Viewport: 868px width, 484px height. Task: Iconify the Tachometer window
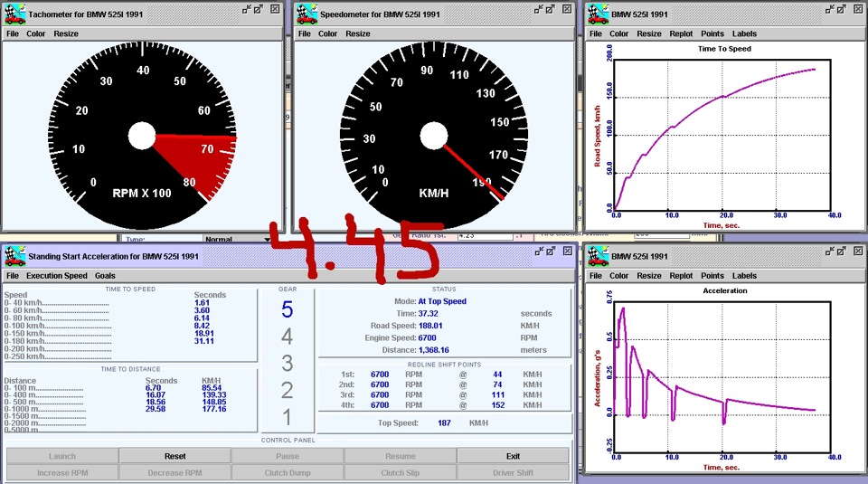[x=246, y=9]
